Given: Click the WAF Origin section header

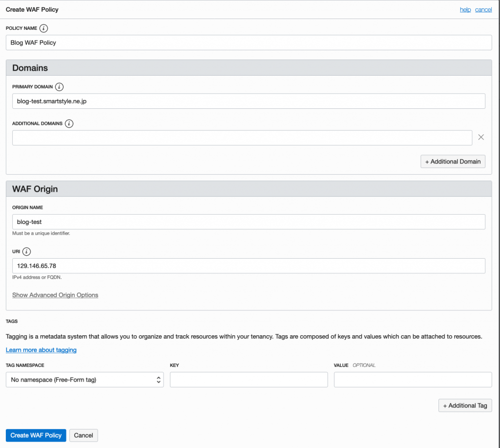Looking at the screenshot, I should tap(249, 189).
